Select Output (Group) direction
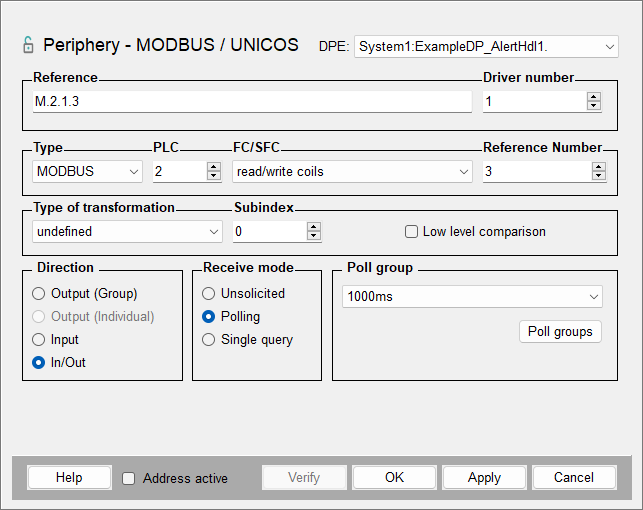643x510 pixels. (x=39, y=294)
